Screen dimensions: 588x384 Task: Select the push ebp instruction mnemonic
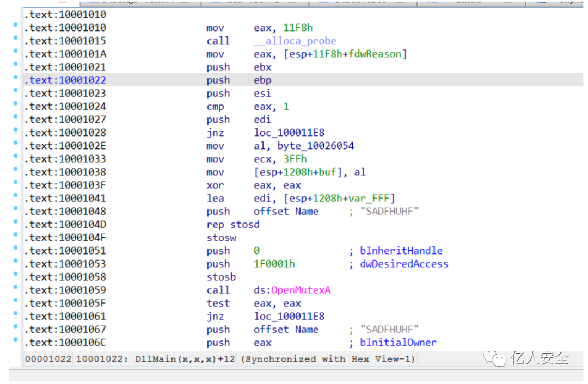218,80
